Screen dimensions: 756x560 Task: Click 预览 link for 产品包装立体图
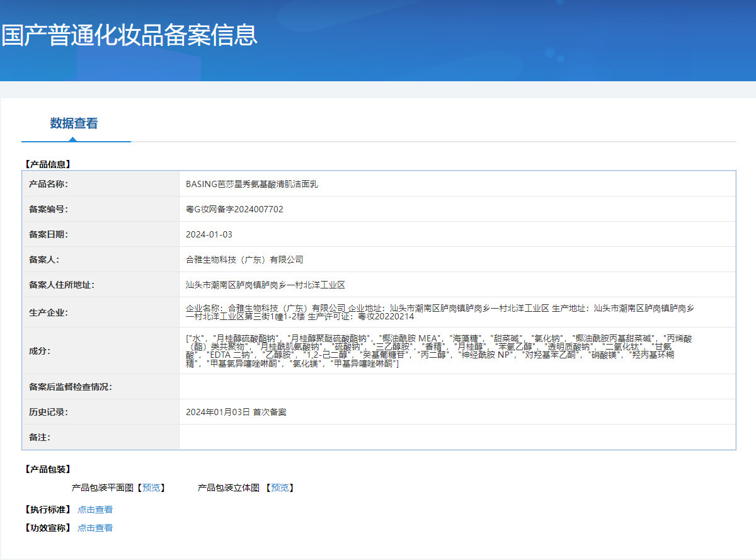(280, 488)
